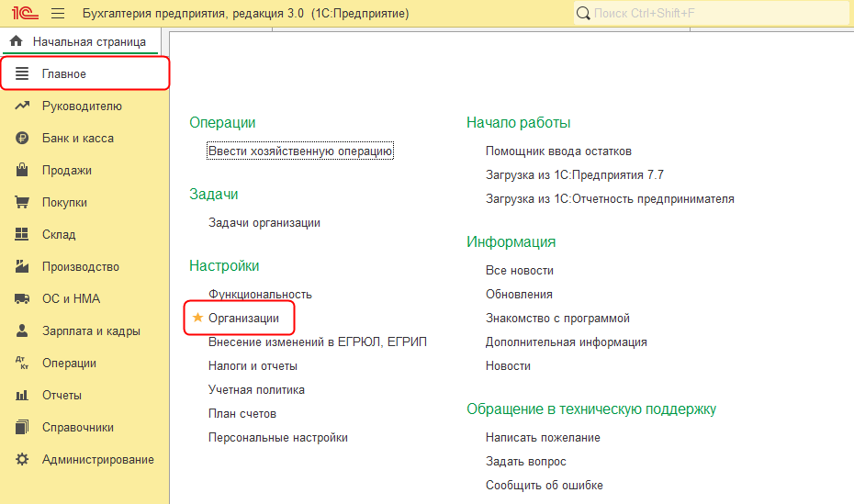Open Налоги и отчеты link
854x504 pixels.
pyautogui.click(x=253, y=365)
